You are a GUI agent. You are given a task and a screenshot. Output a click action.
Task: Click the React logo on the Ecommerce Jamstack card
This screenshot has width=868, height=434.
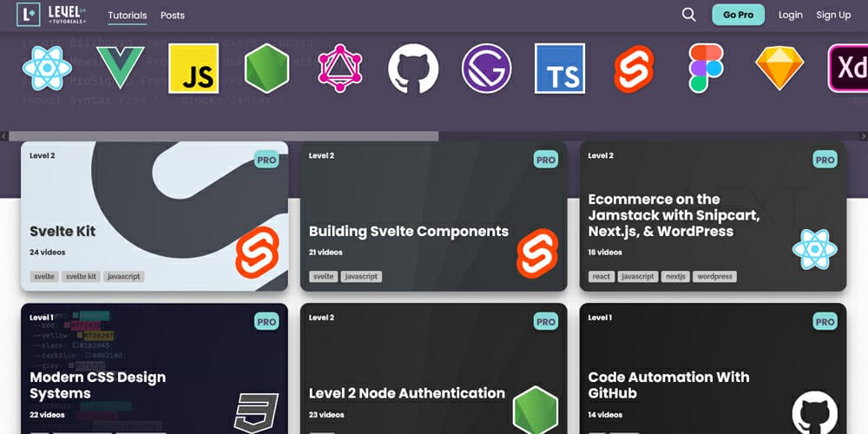click(814, 250)
